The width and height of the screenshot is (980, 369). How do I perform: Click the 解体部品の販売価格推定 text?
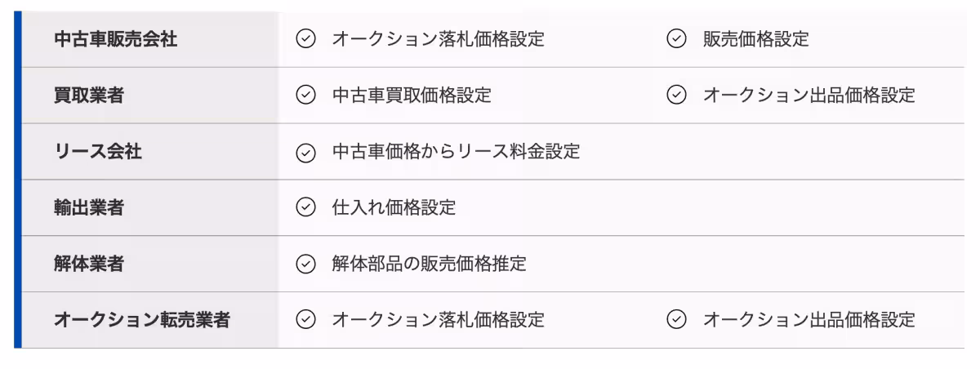pos(429,264)
